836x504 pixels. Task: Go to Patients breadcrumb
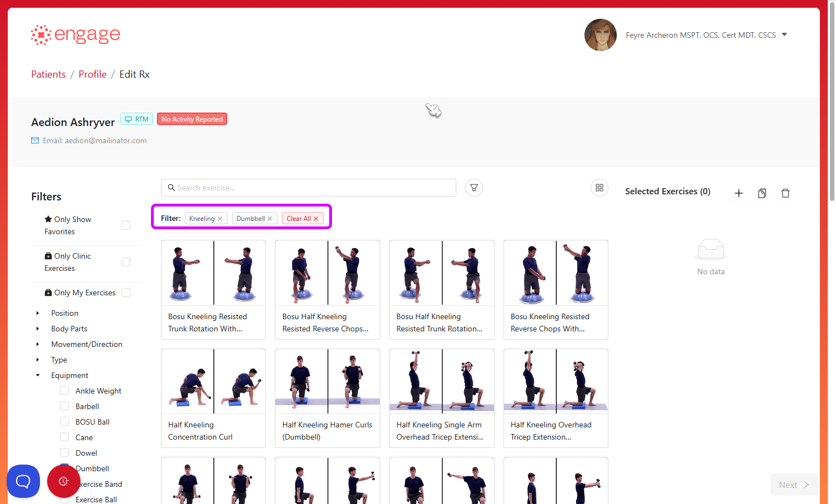pyautogui.click(x=48, y=74)
